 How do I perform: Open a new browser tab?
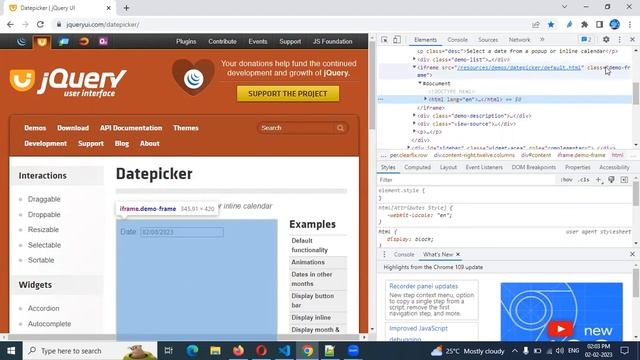point(127,8)
